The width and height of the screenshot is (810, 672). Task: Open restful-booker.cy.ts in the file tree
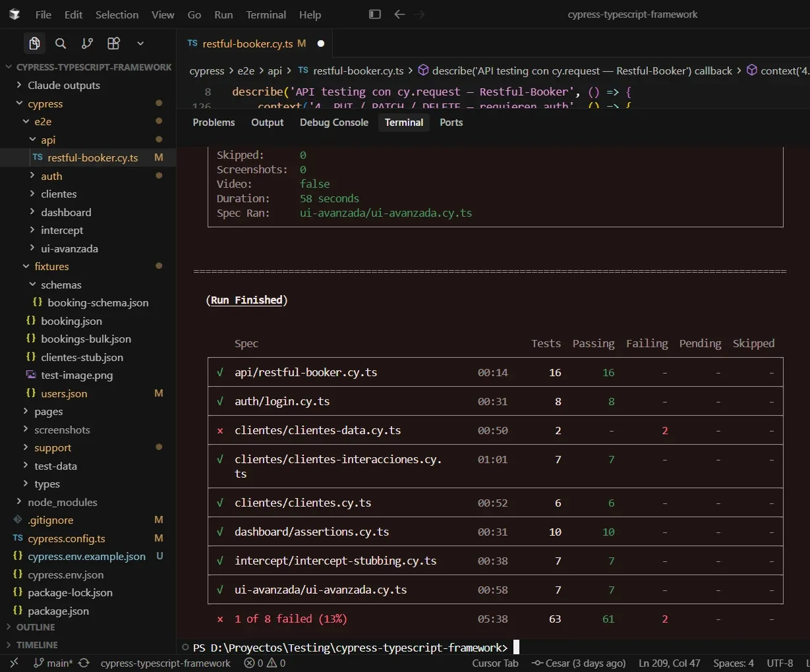[x=88, y=158]
